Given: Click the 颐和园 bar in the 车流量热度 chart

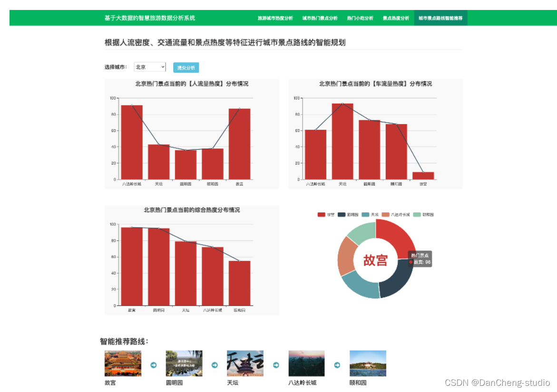Looking at the screenshot, I should click(396, 152).
